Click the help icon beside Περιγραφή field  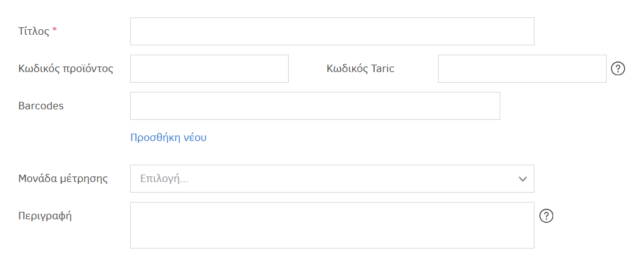coord(546,216)
